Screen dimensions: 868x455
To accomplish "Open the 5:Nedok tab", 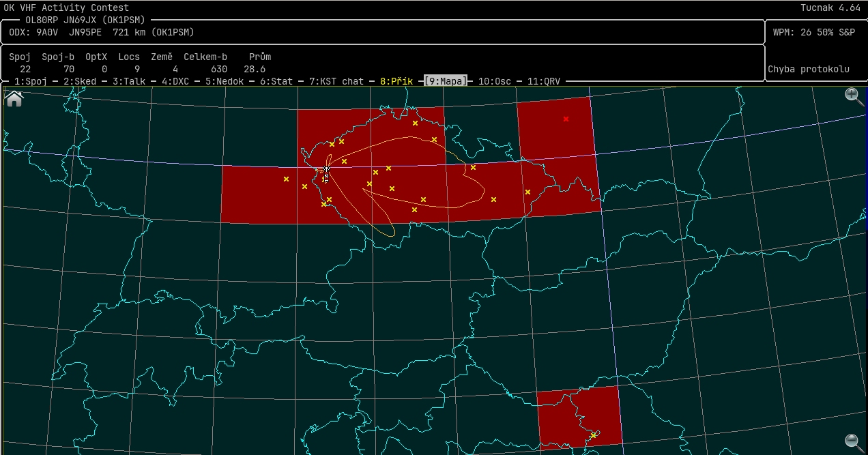I will click(225, 81).
